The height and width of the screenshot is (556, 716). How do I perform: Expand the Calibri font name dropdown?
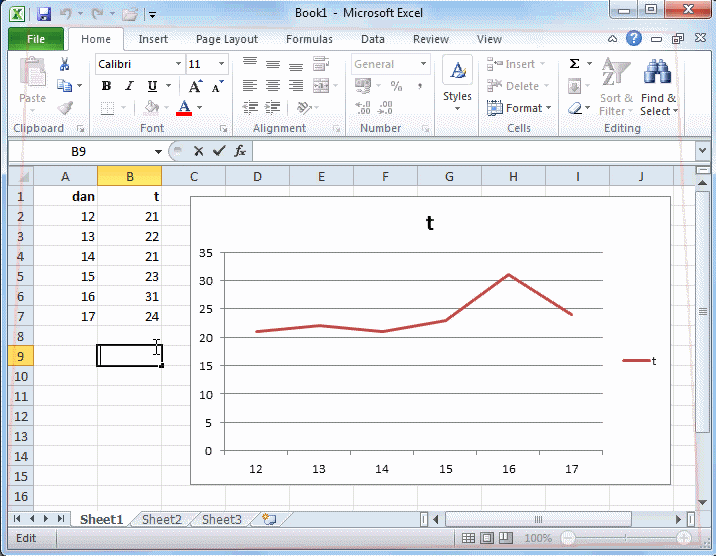pyautogui.click(x=178, y=64)
